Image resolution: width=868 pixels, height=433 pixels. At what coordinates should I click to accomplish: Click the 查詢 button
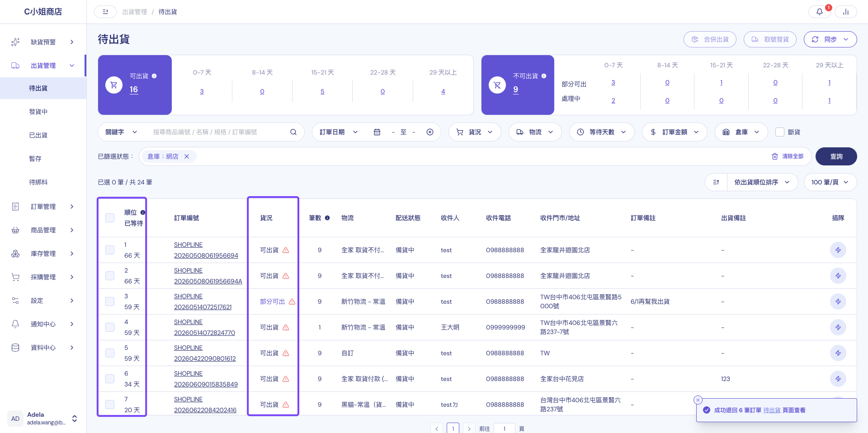836,156
